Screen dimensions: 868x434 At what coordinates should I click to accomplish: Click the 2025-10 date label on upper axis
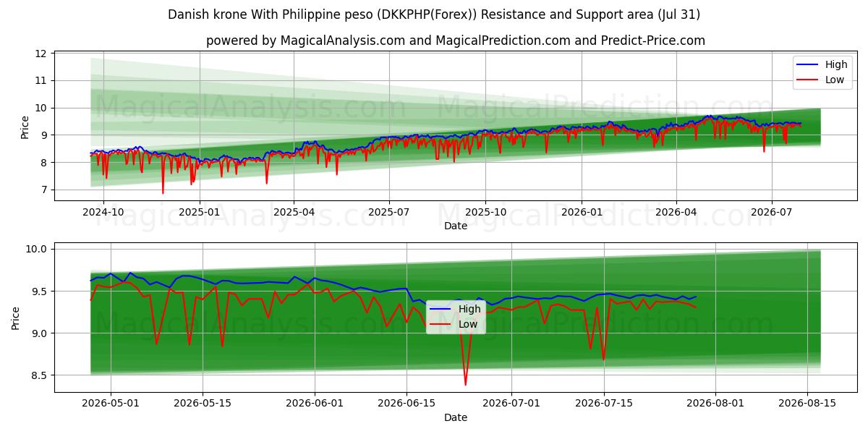tap(485, 212)
